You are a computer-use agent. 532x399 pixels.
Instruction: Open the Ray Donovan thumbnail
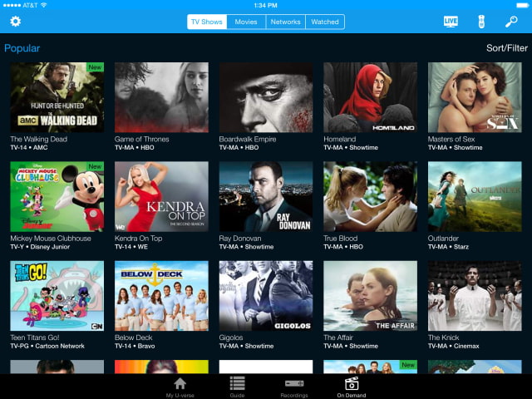pyautogui.click(x=266, y=196)
